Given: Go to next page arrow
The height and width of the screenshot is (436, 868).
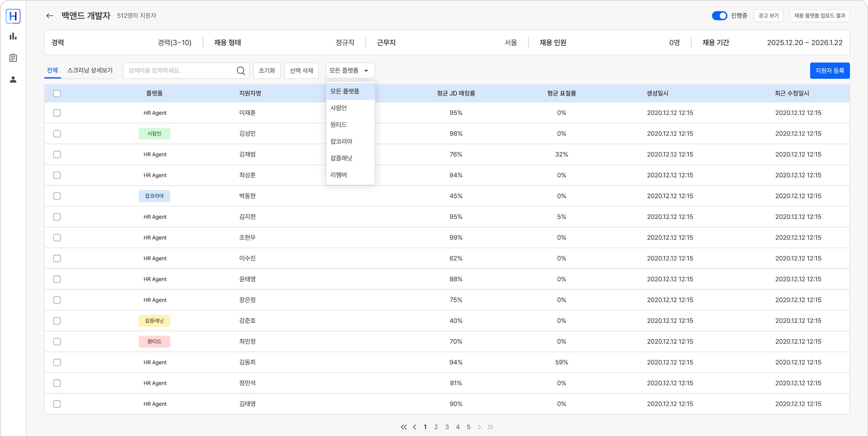Looking at the screenshot, I should (x=479, y=427).
